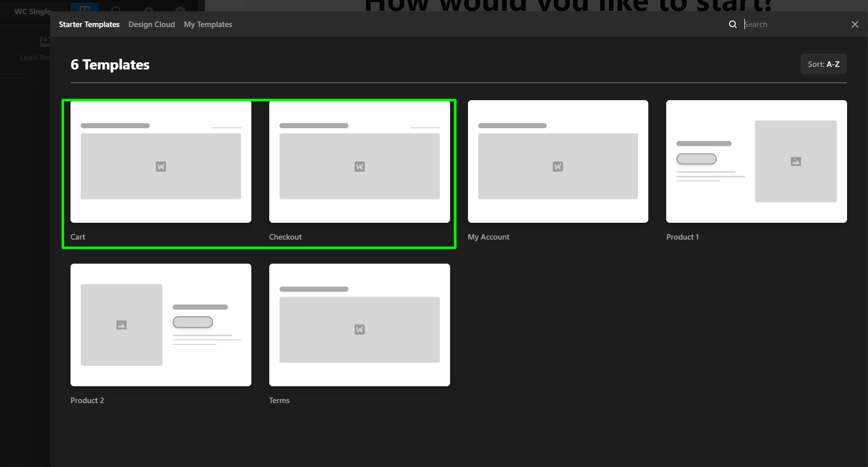The width and height of the screenshot is (868, 467).
Task: Close the template library dialog
Action: 855,25
